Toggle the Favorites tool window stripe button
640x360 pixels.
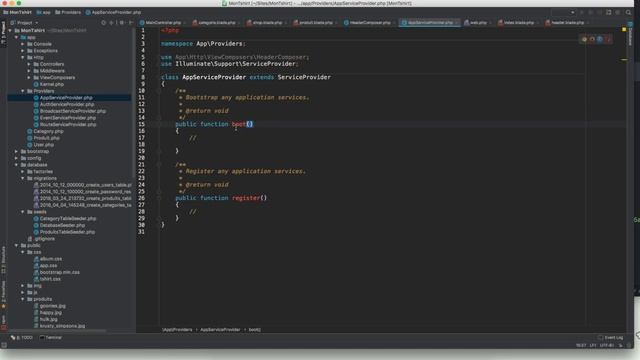point(3,295)
